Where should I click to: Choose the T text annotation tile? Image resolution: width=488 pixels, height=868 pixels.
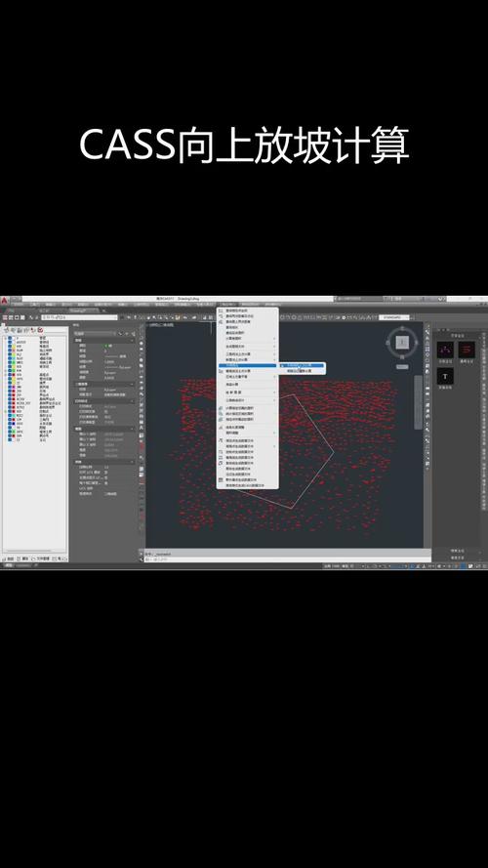(445, 377)
